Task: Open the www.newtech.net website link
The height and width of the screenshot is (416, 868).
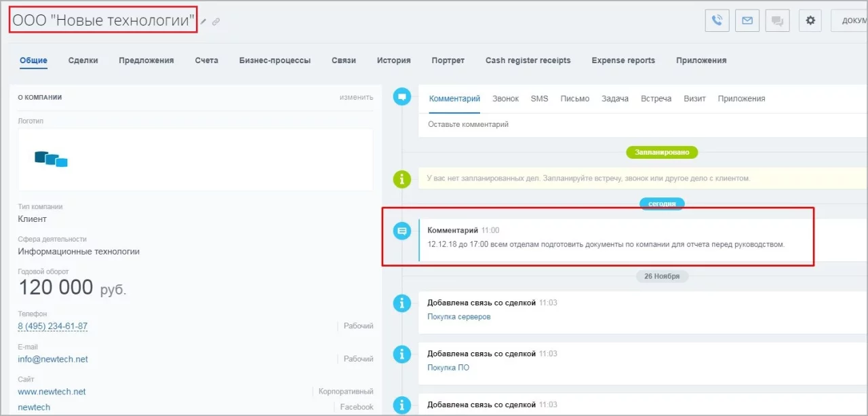Action: click(52, 392)
